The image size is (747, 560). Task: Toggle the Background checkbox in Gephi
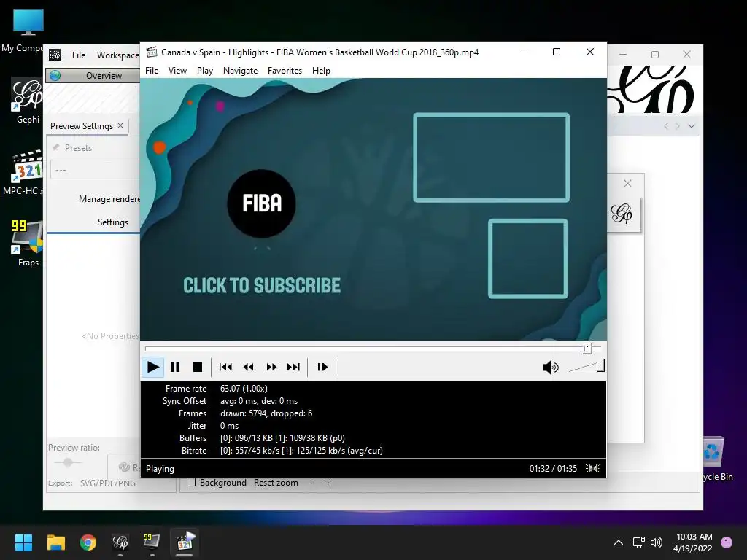point(191,483)
